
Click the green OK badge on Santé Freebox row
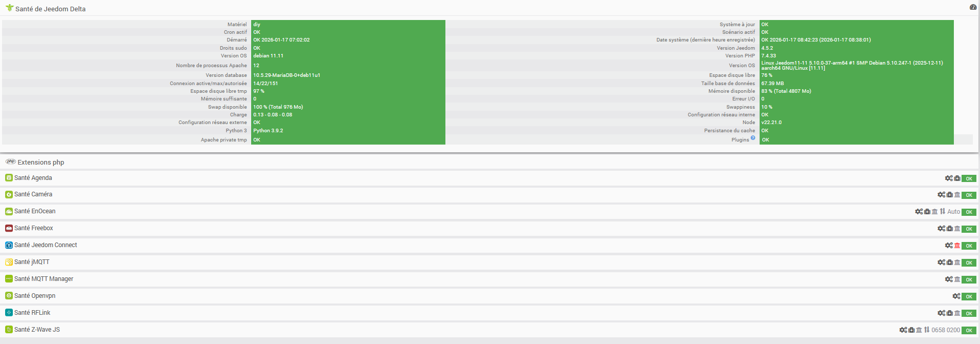(969, 229)
